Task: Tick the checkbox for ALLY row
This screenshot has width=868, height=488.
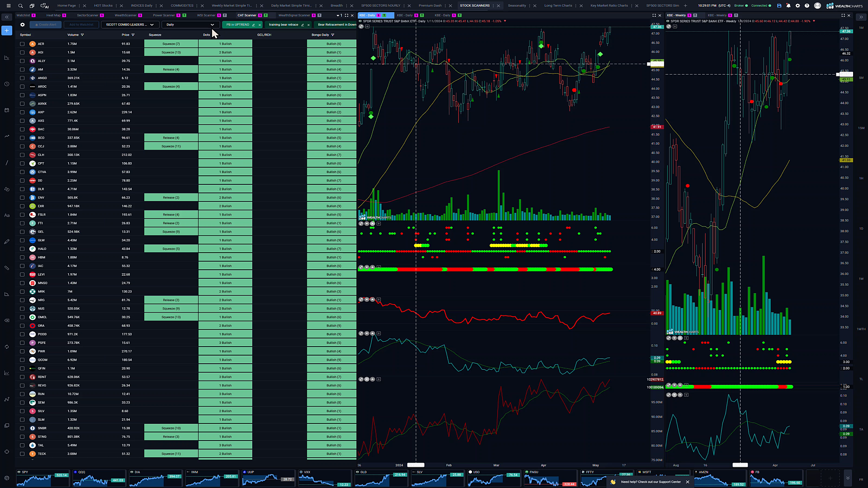Action: [x=22, y=61]
